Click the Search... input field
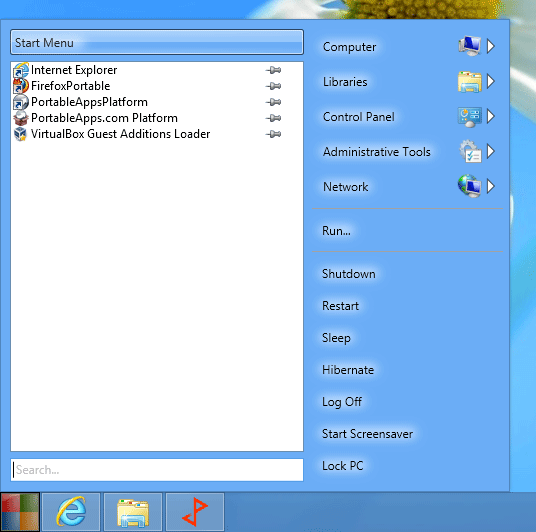The width and height of the screenshot is (536, 532). (157, 470)
